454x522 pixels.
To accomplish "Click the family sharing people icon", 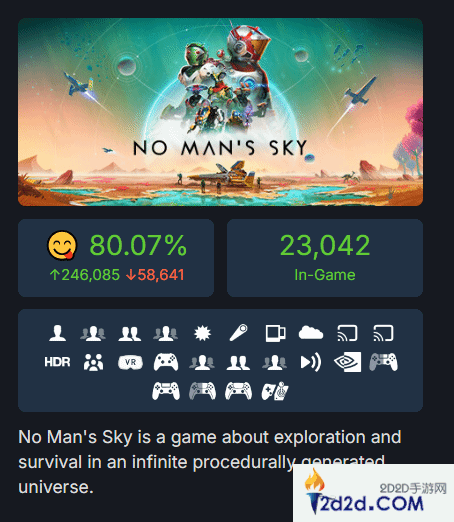I will pos(93,362).
